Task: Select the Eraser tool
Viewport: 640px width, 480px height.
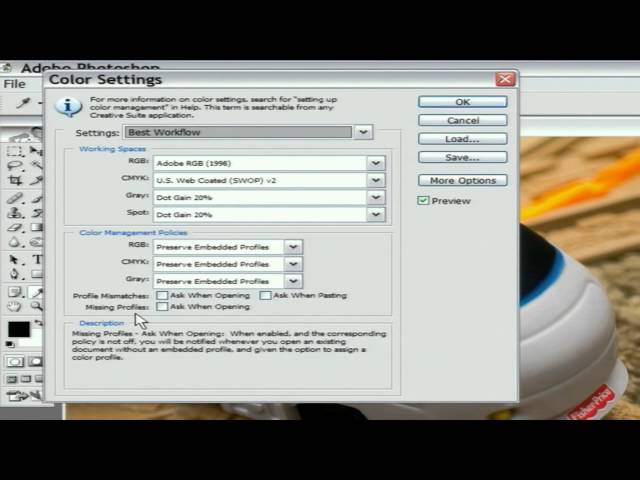Action: coord(15,227)
